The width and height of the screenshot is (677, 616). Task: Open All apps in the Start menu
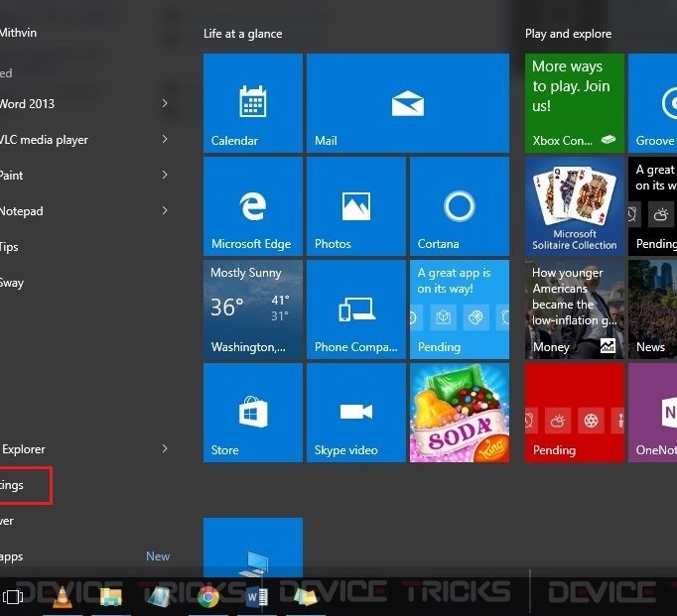(11, 556)
